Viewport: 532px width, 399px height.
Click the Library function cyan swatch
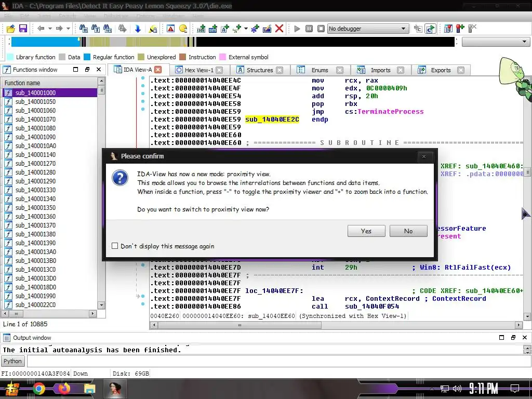tap(10, 57)
